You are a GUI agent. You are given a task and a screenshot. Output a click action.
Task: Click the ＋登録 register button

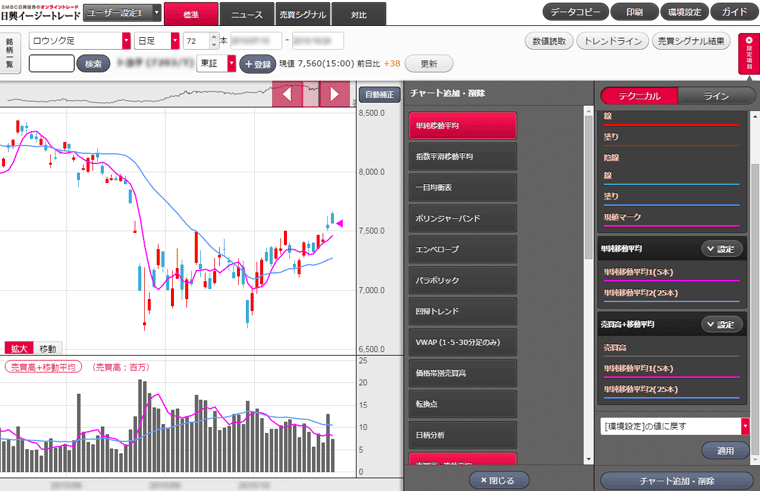[x=256, y=63]
